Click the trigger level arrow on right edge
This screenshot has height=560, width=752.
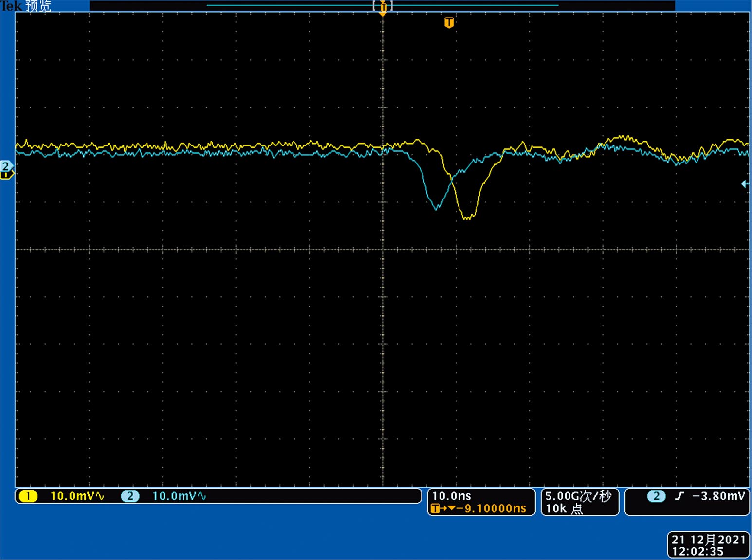(x=744, y=184)
